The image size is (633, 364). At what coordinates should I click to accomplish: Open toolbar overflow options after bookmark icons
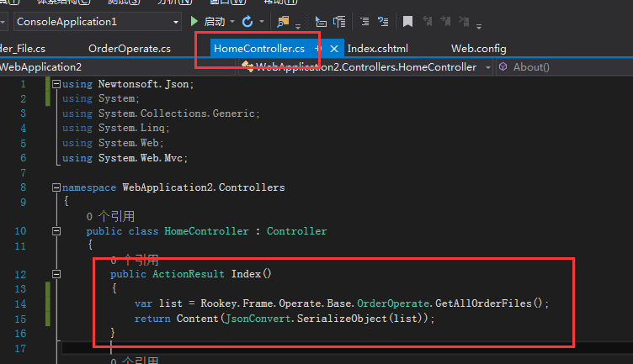click(479, 27)
